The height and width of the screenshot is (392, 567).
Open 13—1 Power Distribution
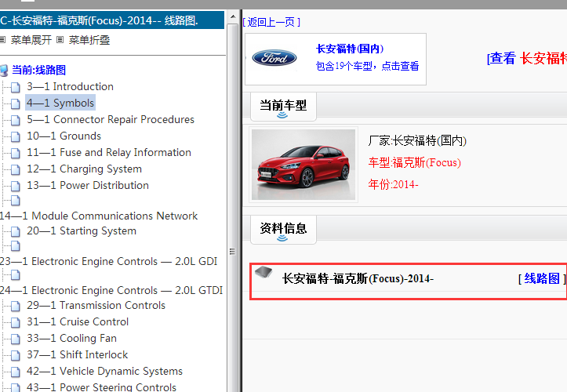point(88,186)
